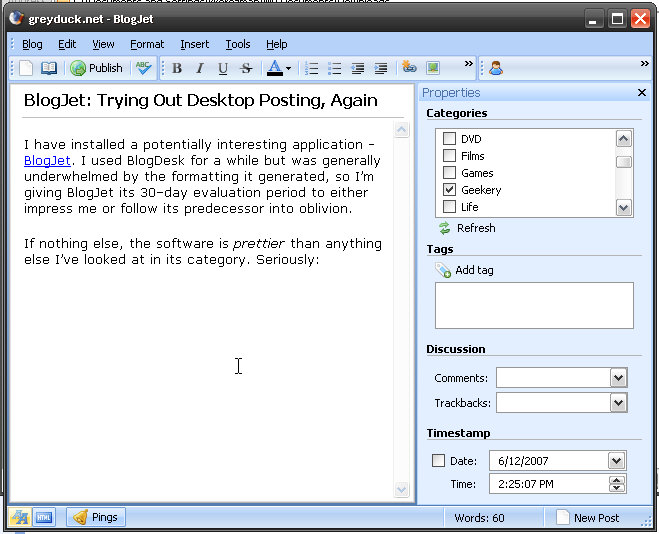Maximize the BlogJet window
This screenshot has width=659, height=534.
click(x=617, y=19)
